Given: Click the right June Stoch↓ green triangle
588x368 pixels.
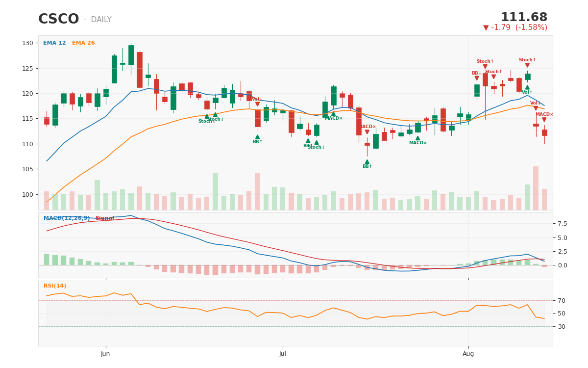Looking at the screenshot, I should (215, 114).
